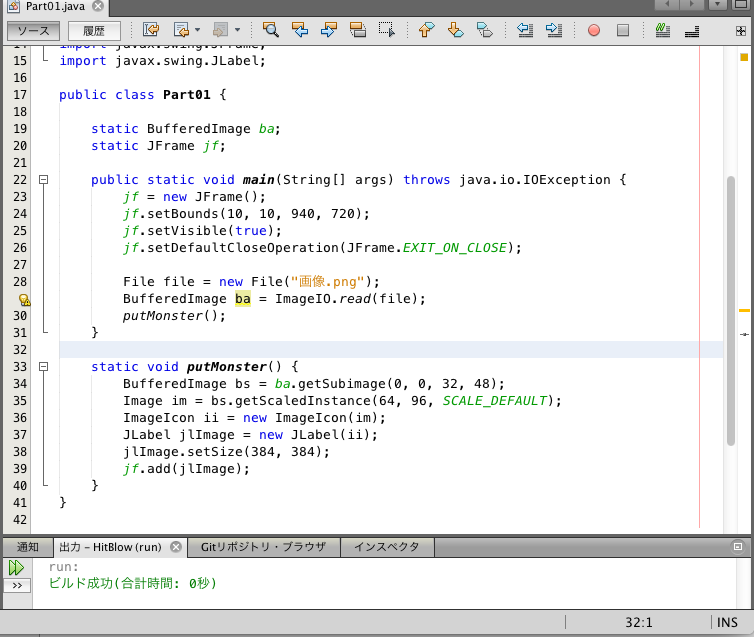Click the green Re-run icon

pos(16,568)
